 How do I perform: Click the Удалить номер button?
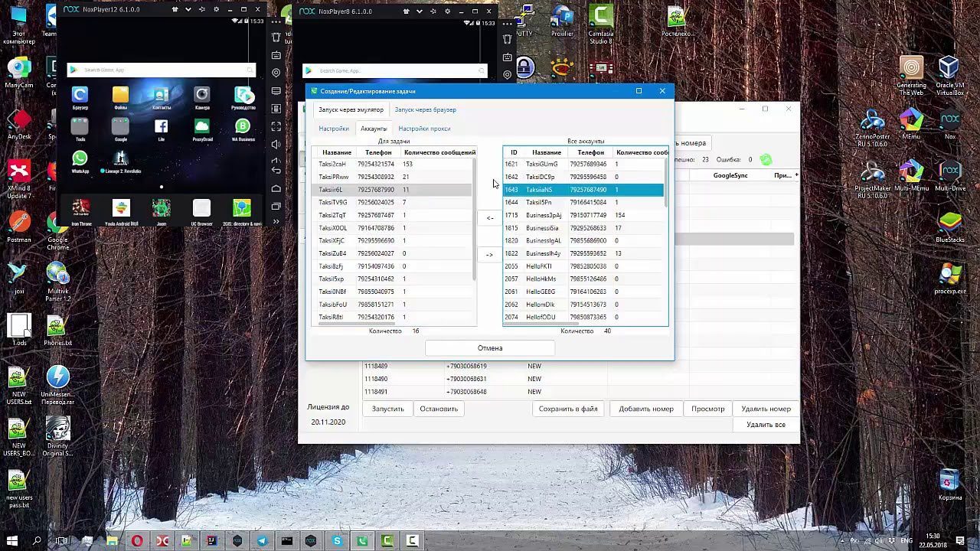(766, 409)
